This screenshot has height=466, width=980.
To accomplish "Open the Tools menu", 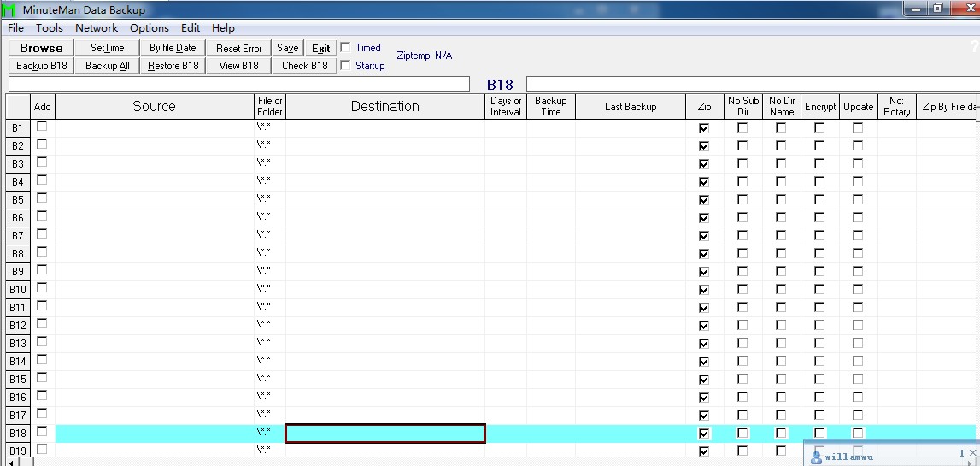I will tap(50, 28).
